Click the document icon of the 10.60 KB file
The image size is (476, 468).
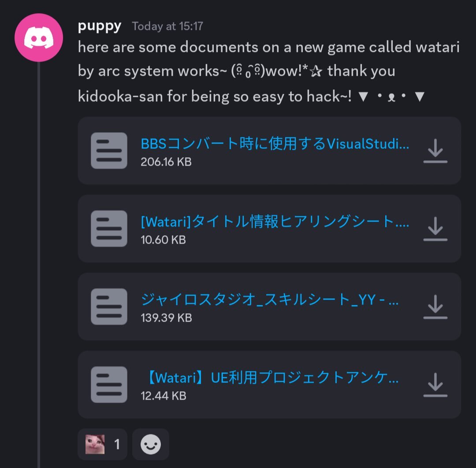(109, 229)
